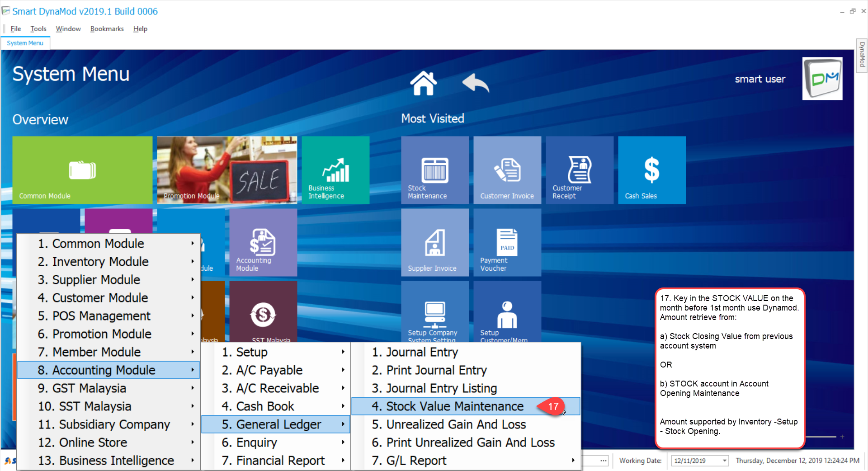Expand the 6. Enquiry submenu
This screenshot has height=471, width=868.
tap(276, 442)
